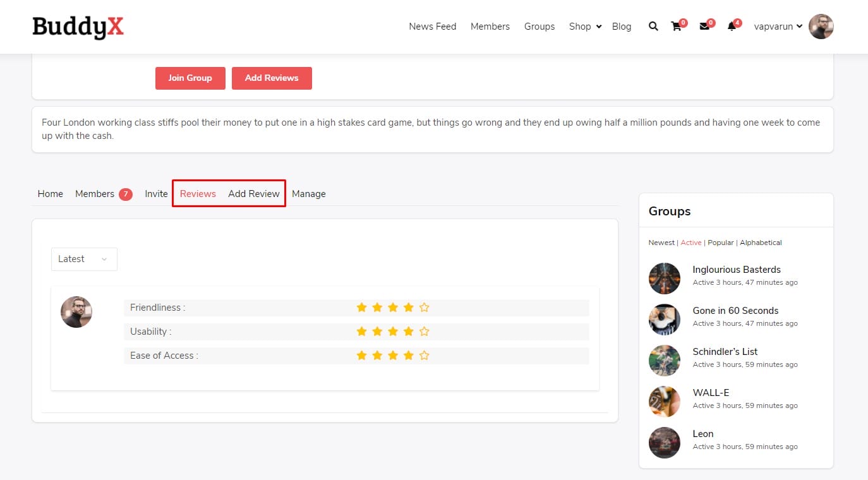The width and height of the screenshot is (868, 480).
Task: Open the Members tab
Action: 95,194
